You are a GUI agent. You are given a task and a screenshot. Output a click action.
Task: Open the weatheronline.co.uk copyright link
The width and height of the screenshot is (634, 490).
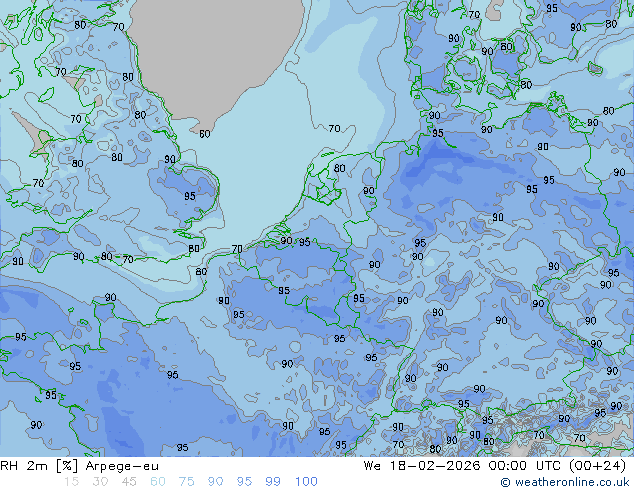565,482
